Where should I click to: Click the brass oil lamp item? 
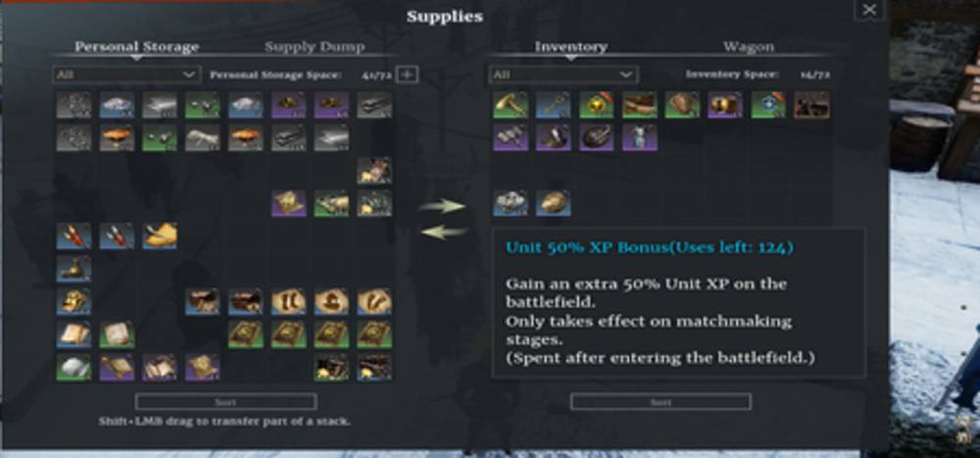pos(73,269)
